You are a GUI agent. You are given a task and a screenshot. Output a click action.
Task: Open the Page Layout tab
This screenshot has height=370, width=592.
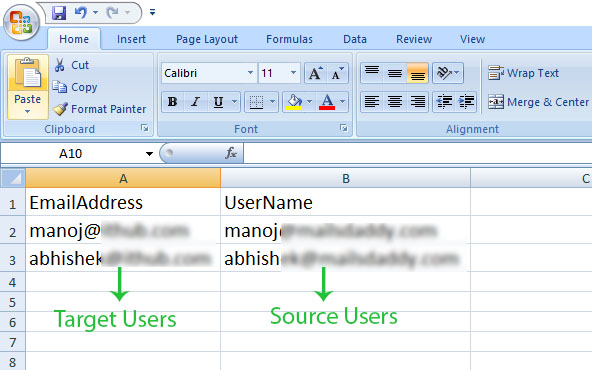click(207, 39)
